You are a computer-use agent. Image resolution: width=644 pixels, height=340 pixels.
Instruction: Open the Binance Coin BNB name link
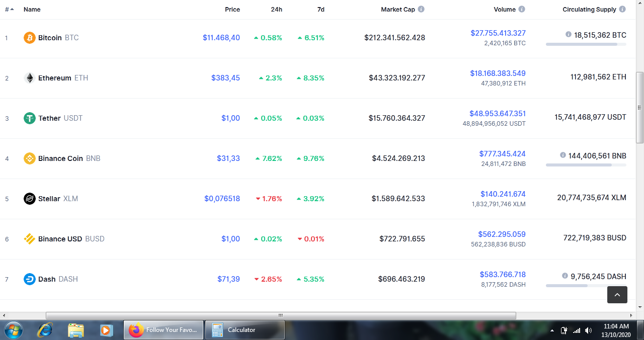[69, 158]
